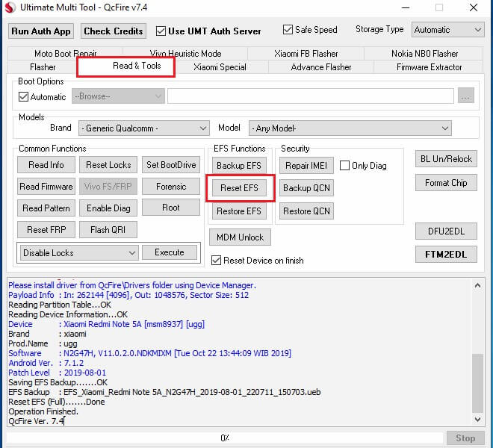
Task: Click the Flash QRI button
Action: click(108, 230)
